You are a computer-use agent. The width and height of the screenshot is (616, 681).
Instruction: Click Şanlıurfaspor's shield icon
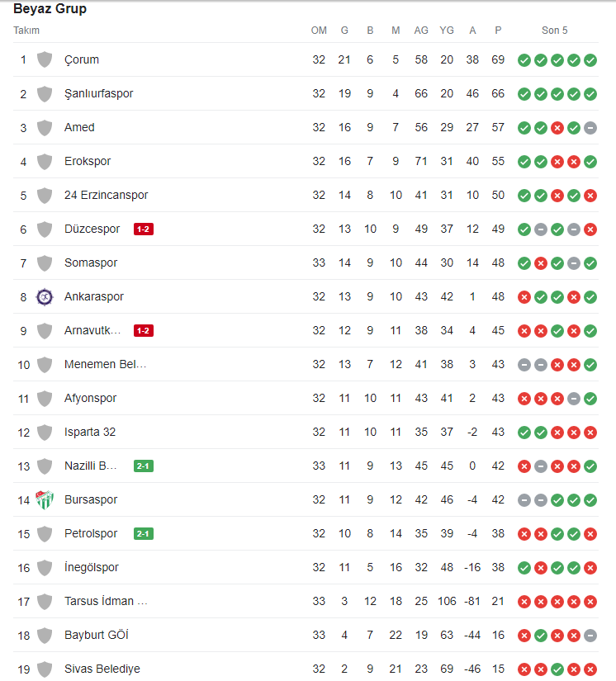tap(45, 94)
